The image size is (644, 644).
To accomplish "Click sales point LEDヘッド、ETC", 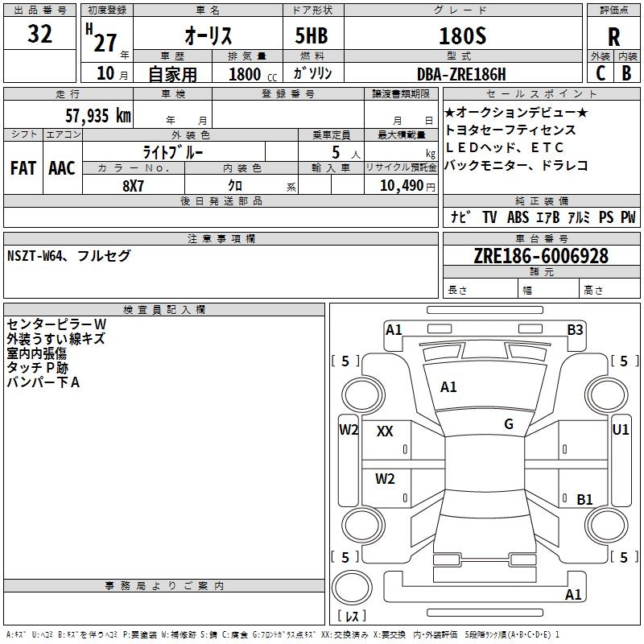I will [x=505, y=147].
